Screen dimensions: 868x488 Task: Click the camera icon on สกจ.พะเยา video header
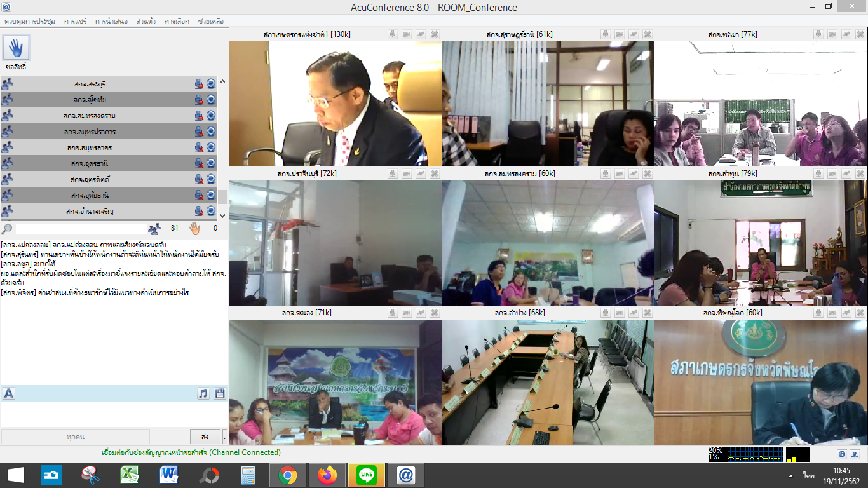[832, 34]
